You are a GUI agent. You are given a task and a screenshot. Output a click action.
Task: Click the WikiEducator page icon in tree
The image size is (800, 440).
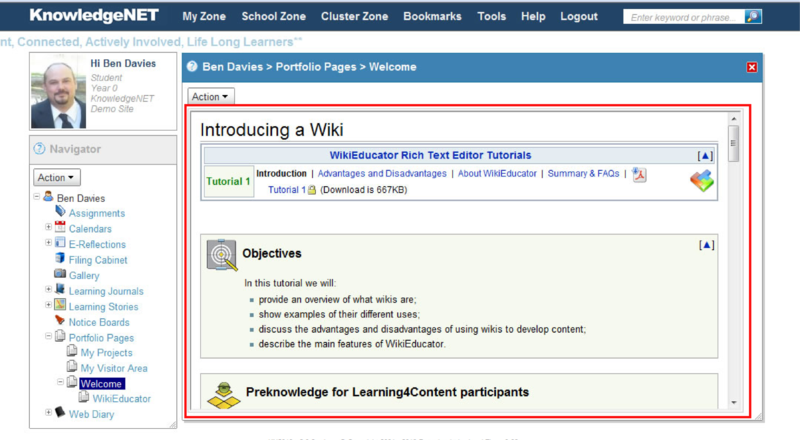(84, 397)
